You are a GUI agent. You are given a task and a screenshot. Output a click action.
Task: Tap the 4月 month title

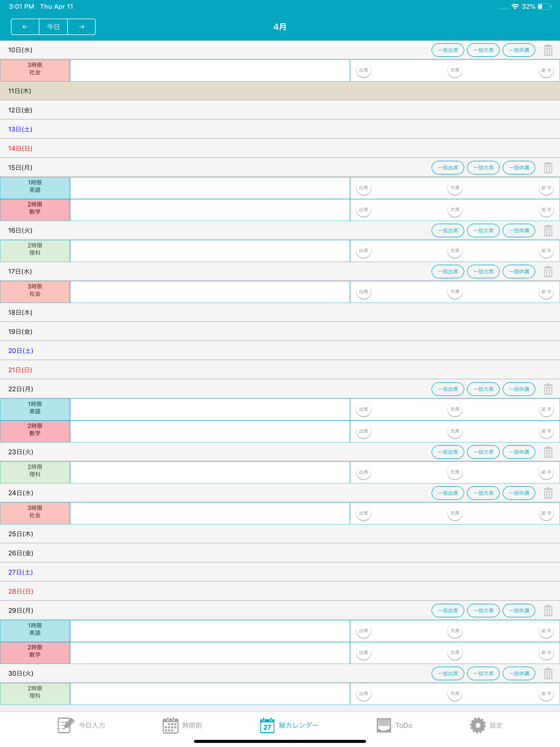[x=280, y=27]
